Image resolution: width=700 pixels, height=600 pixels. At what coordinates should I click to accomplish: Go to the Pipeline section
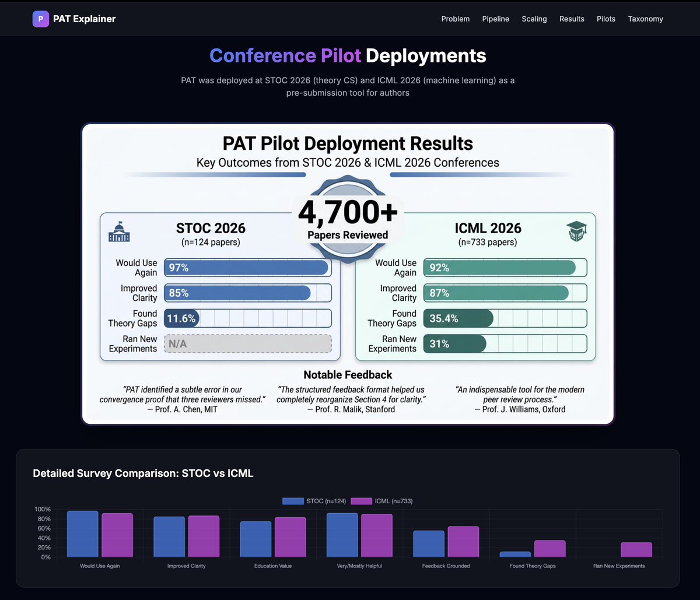pyautogui.click(x=496, y=19)
